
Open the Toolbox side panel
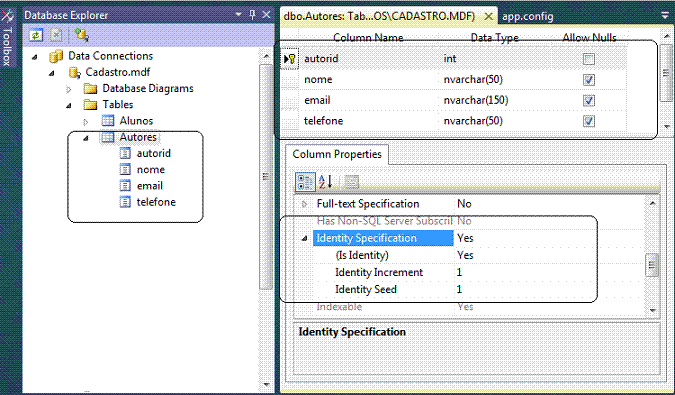(x=7, y=39)
